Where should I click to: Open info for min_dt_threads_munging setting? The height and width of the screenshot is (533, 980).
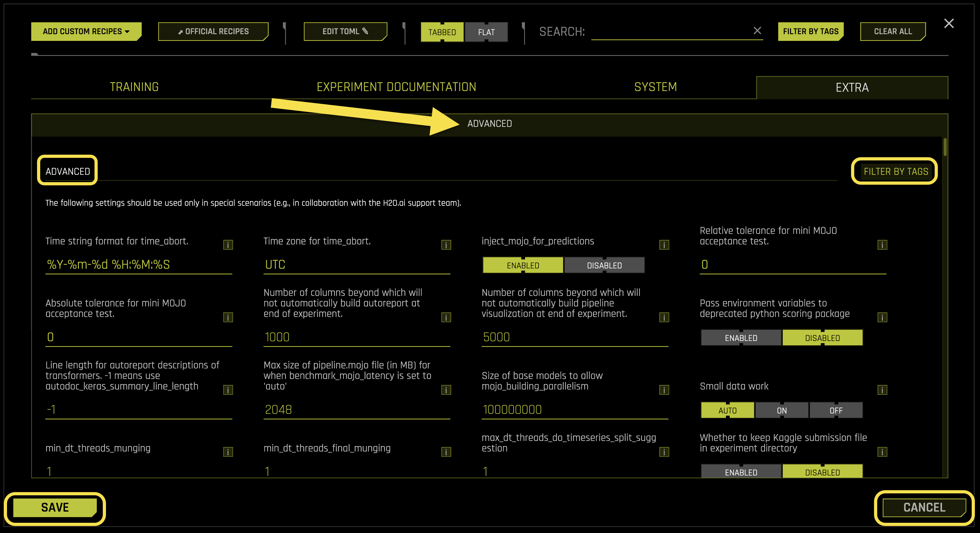pos(228,452)
